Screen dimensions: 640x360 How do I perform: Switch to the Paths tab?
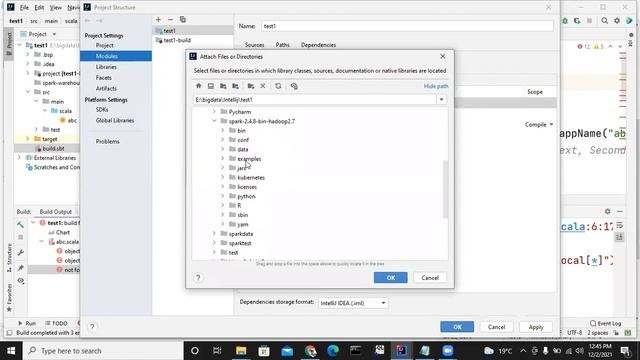[282, 45]
